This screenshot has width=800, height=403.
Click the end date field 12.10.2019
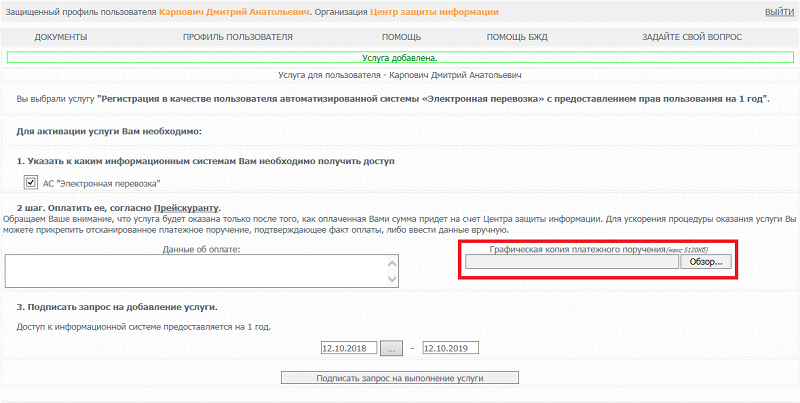451,349
